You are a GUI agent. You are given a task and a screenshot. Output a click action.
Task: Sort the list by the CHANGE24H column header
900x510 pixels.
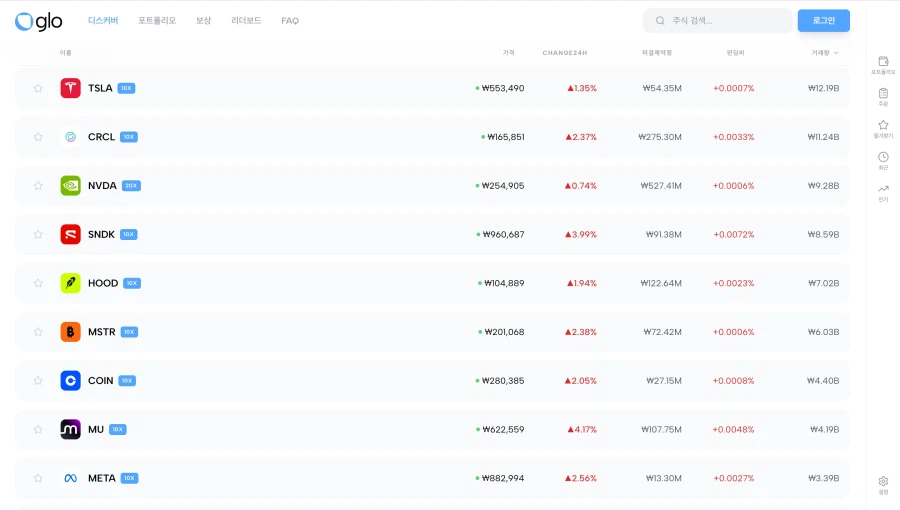pos(565,53)
